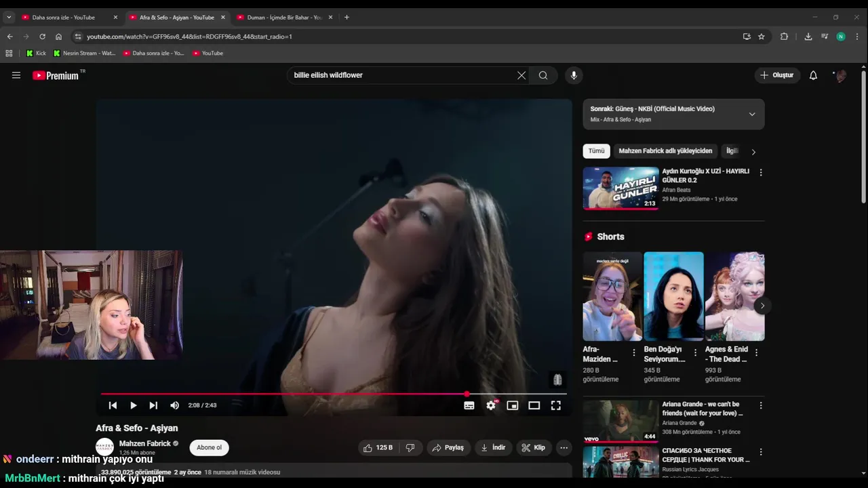Skip to next video in player
Image resolution: width=868 pixels, height=488 pixels.
(x=153, y=405)
